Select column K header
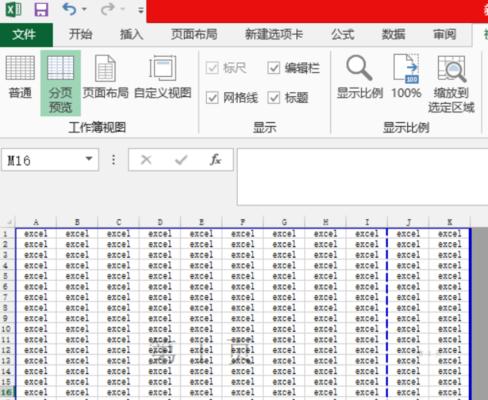Image resolution: width=488 pixels, height=400 pixels. [449, 222]
